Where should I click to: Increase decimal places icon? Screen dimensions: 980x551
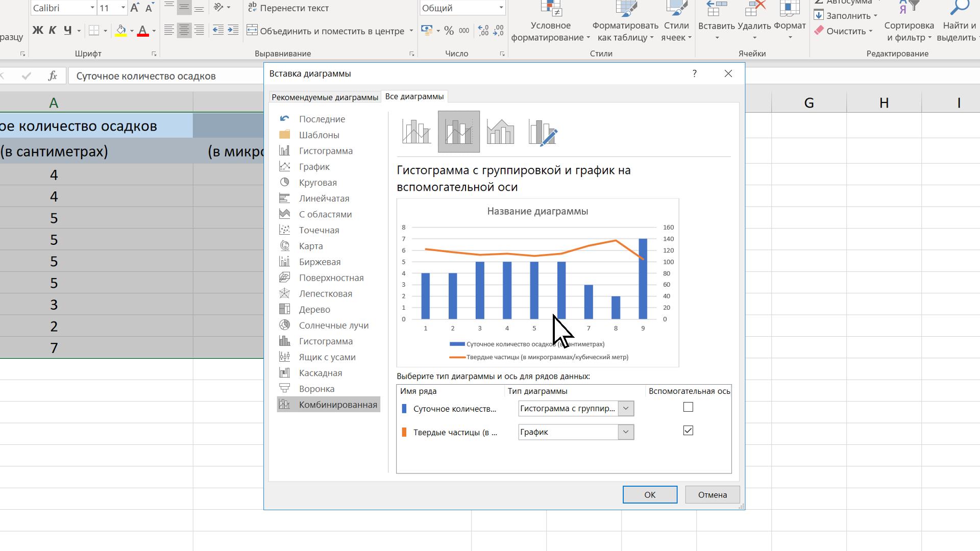coord(483,31)
